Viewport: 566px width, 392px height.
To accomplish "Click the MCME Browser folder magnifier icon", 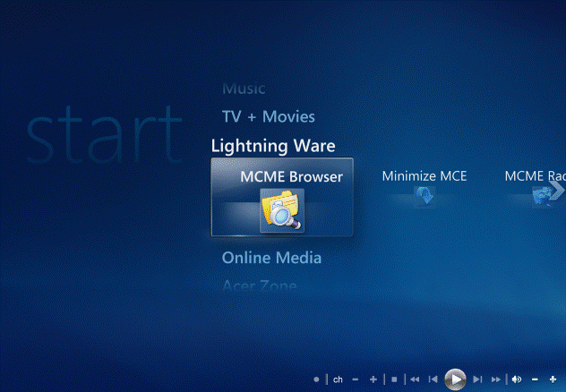I will point(282,210).
